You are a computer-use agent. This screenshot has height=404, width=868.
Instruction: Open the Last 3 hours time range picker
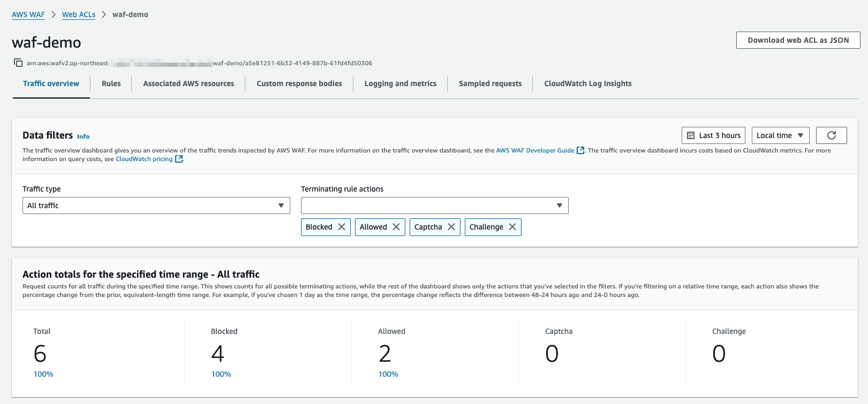coord(713,135)
